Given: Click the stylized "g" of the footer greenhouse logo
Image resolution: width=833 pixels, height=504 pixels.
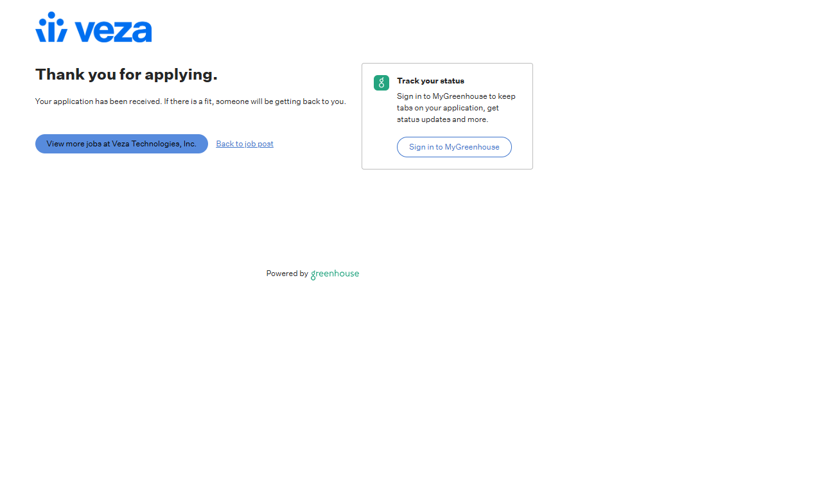Looking at the screenshot, I should 313,275.
